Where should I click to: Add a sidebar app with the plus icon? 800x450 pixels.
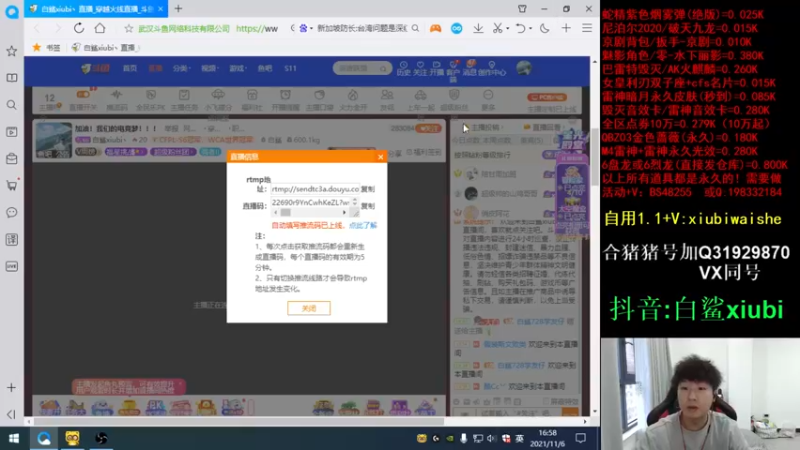click(11, 388)
